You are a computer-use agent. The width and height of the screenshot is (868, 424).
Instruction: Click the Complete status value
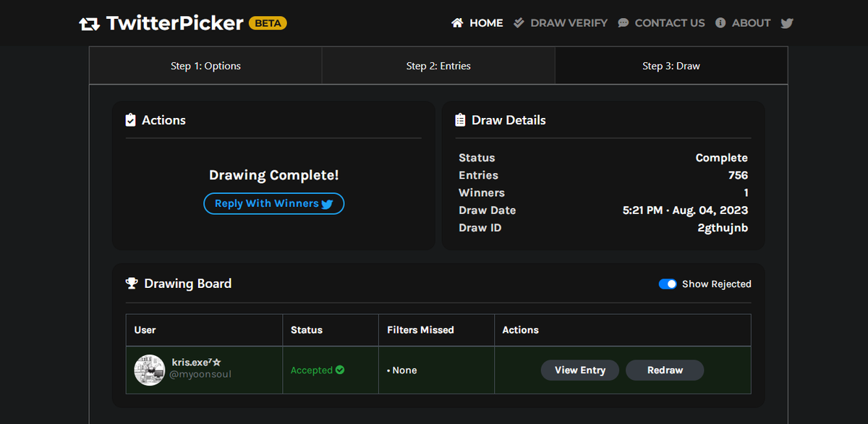(722, 158)
